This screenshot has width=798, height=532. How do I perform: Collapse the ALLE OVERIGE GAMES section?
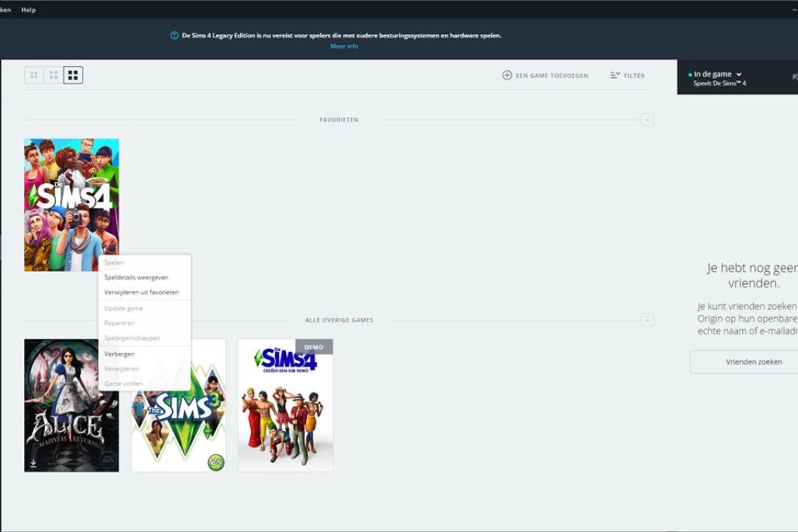click(x=648, y=320)
